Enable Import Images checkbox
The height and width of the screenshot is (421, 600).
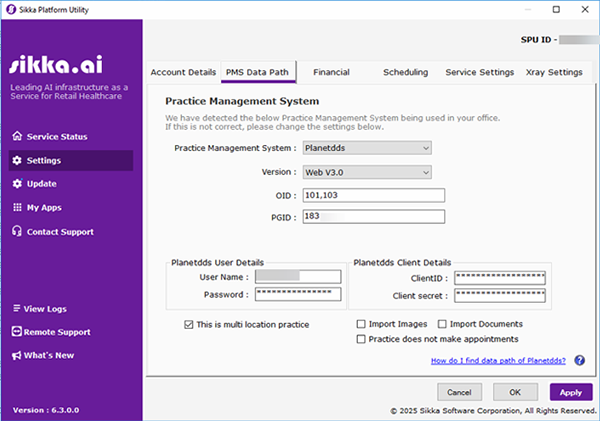click(361, 324)
